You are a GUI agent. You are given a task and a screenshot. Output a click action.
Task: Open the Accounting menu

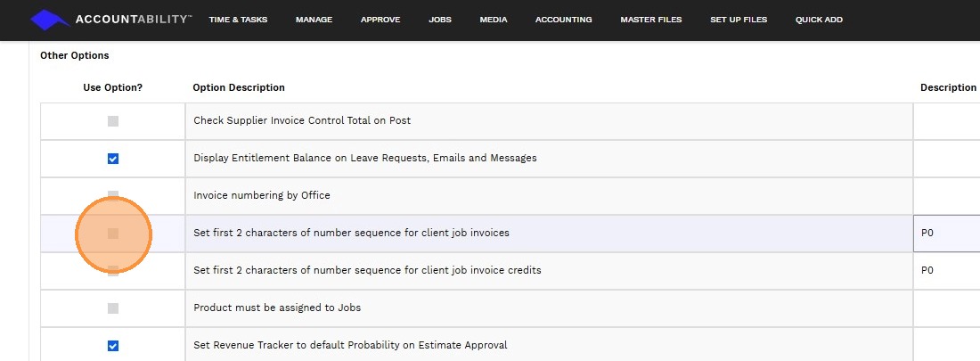563,20
